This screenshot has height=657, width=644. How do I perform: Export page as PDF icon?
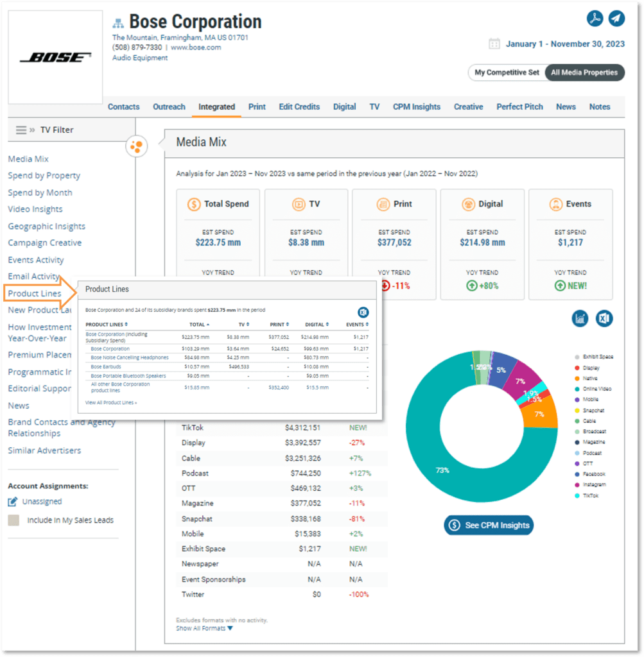point(595,19)
